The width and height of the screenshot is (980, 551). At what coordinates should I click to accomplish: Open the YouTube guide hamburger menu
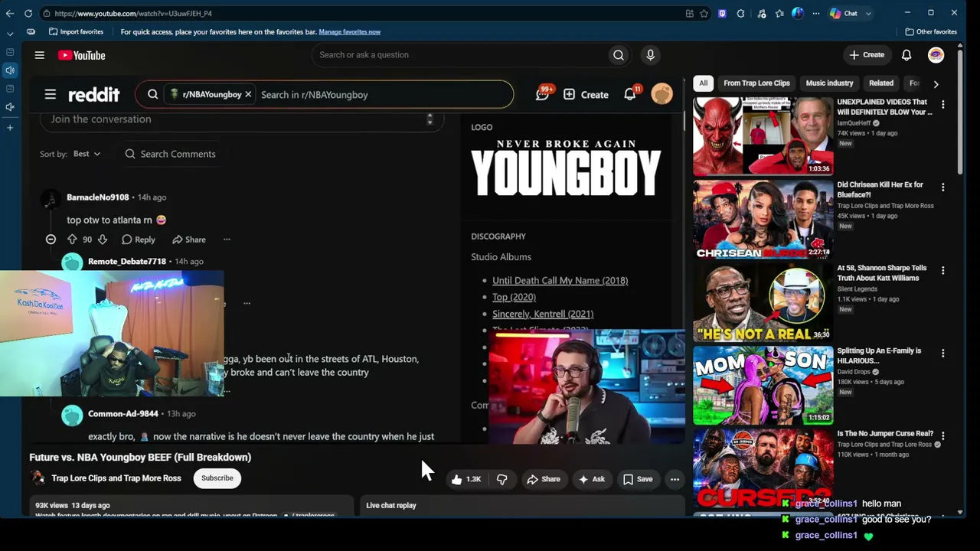39,55
